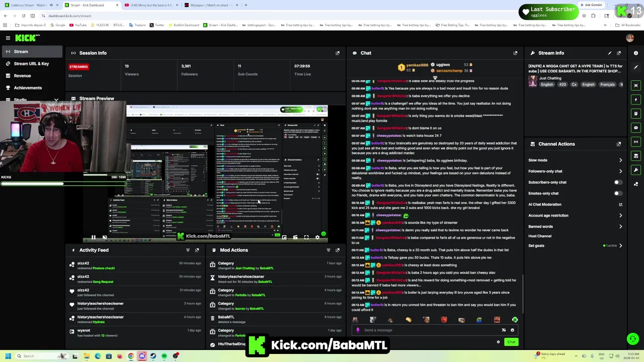Screen dimensions: 644x362
Task: Open AI Chat Moderation external link
Action: pos(620,205)
